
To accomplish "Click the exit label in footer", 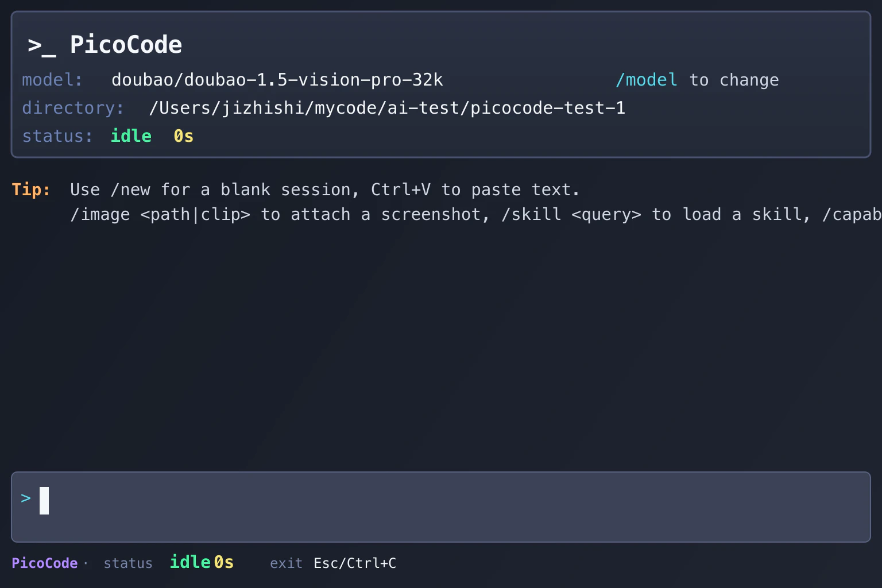I will (x=286, y=563).
